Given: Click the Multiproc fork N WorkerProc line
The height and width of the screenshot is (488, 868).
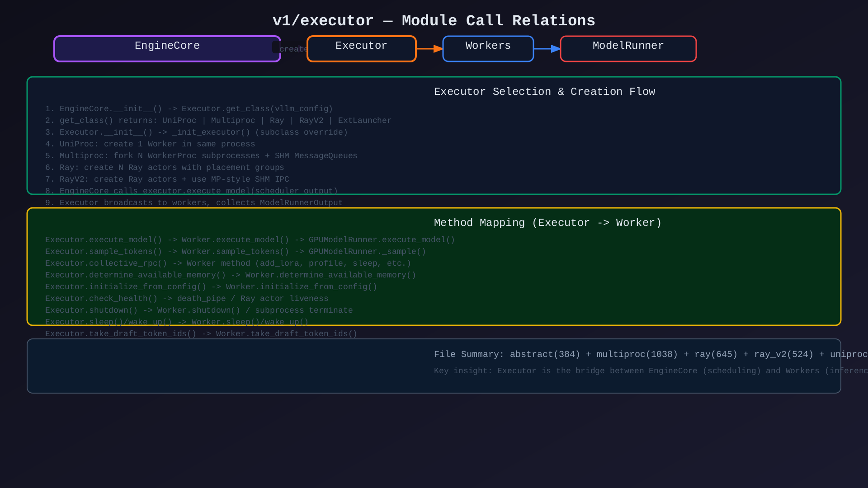Looking at the screenshot, I should [201, 156].
